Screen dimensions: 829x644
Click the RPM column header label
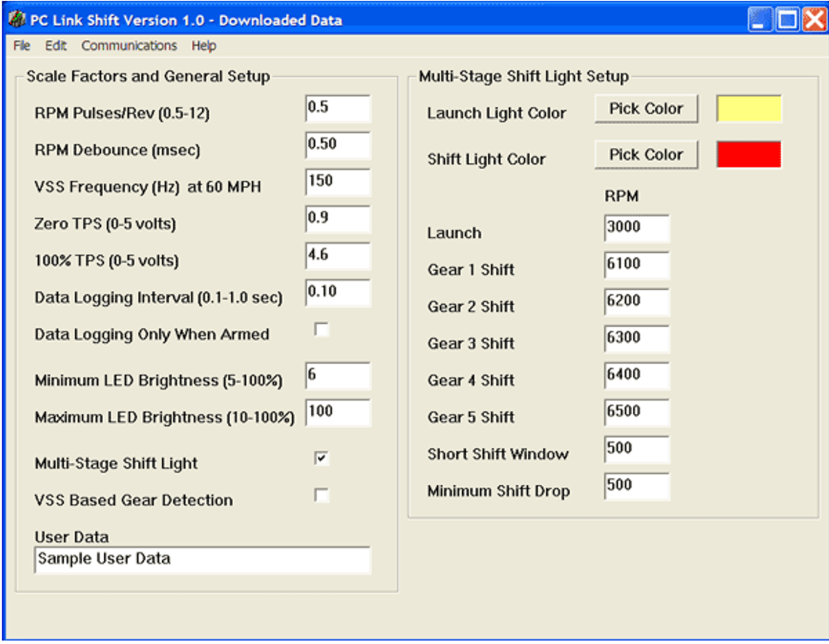(621, 196)
